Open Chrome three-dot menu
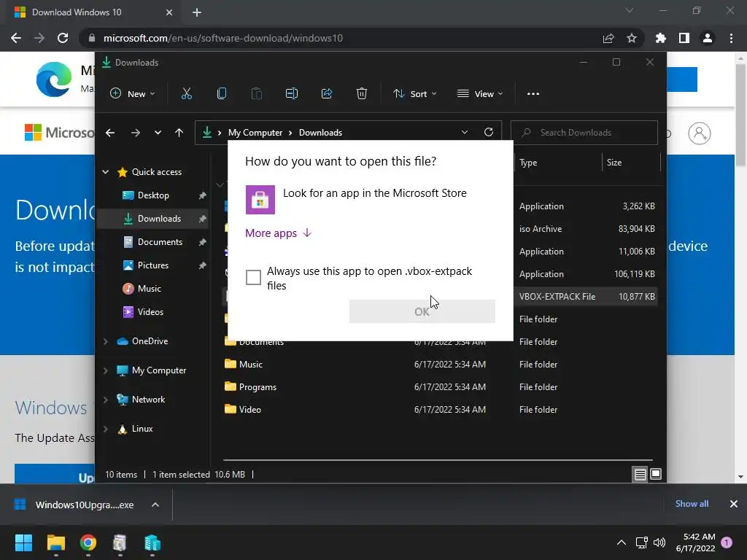The width and height of the screenshot is (747, 560). coord(731,38)
